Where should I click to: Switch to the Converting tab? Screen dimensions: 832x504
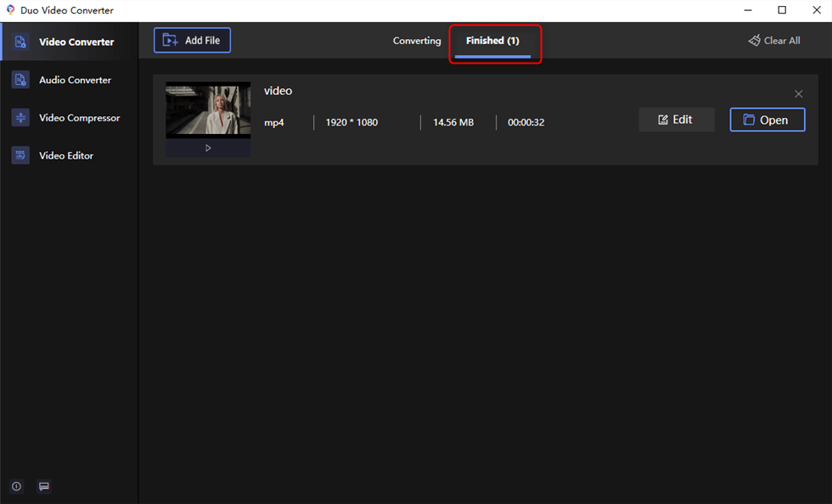tap(417, 41)
